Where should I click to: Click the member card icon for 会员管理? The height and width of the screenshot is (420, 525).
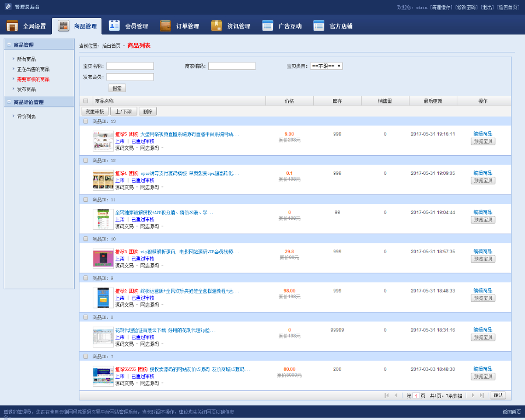point(114,26)
